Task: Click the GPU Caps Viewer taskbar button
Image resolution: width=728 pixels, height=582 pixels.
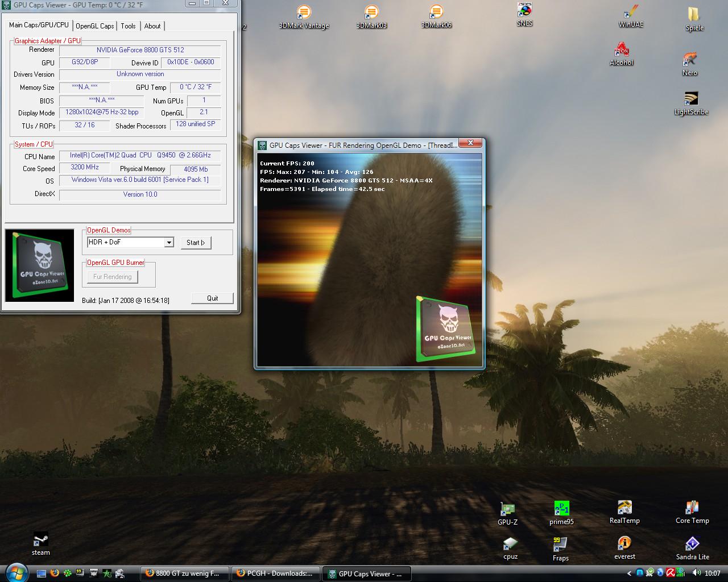Action: [x=367, y=573]
